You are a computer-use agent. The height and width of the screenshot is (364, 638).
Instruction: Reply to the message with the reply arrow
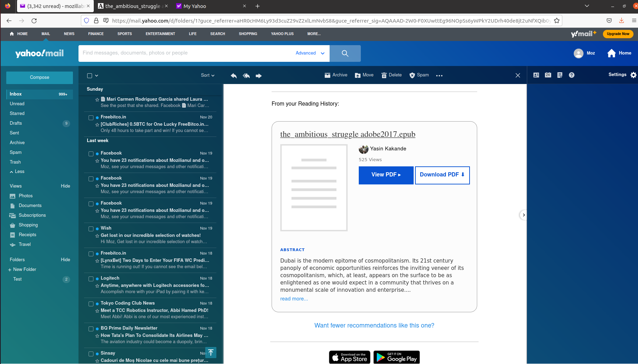tap(233, 75)
